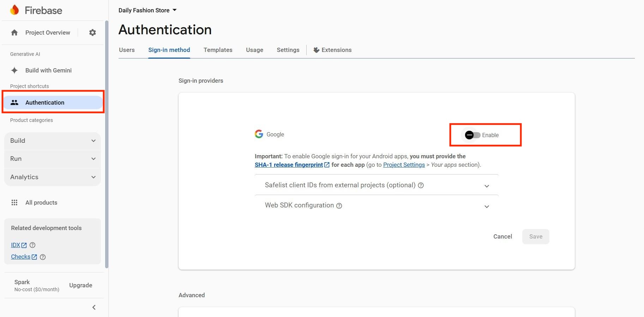The width and height of the screenshot is (644, 317).
Task: Click the Authentication page title
Action: [x=165, y=30]
